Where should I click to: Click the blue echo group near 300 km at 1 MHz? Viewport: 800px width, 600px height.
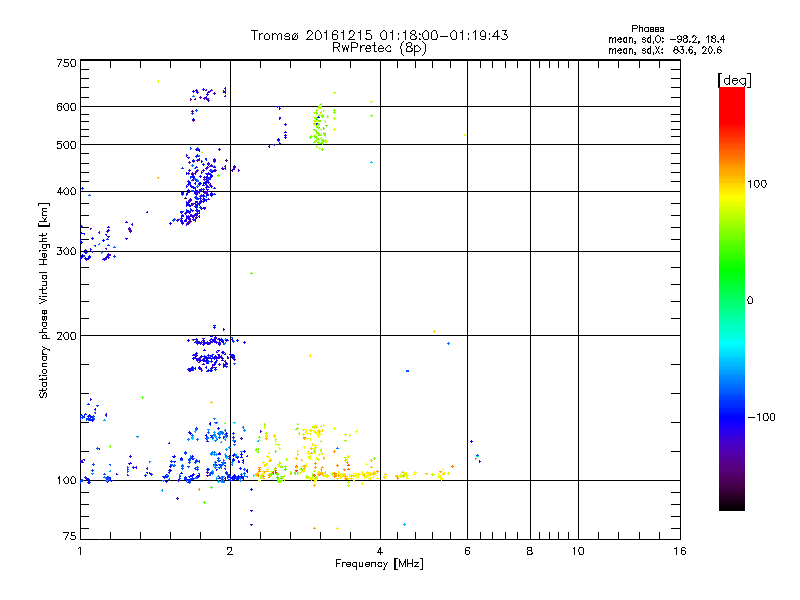[98, 244]
